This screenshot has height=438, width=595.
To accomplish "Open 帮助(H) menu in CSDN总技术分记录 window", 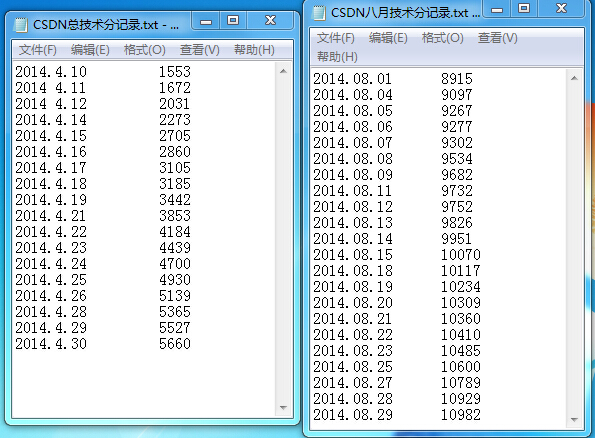I will tap(254, 50).
